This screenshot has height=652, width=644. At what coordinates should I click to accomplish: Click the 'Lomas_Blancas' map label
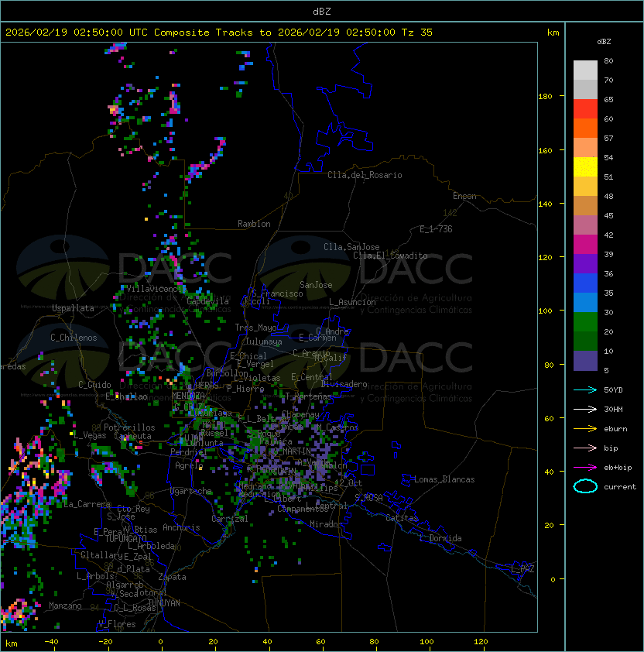[444, 479]
